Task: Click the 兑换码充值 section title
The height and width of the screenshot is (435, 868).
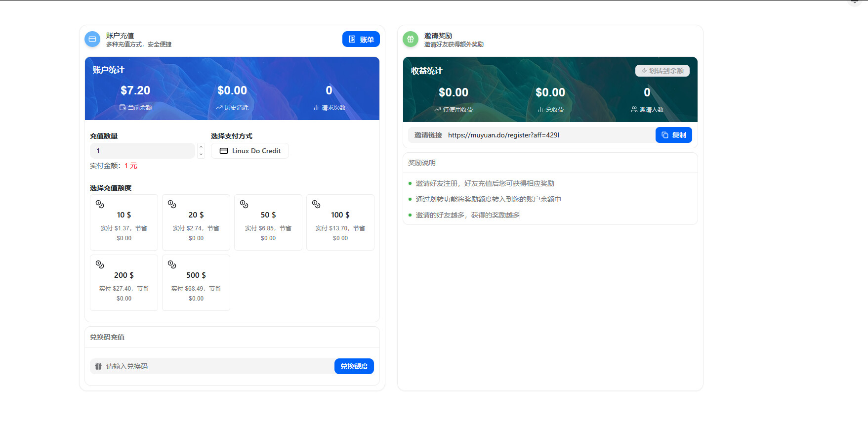Action: click(107, 337)
